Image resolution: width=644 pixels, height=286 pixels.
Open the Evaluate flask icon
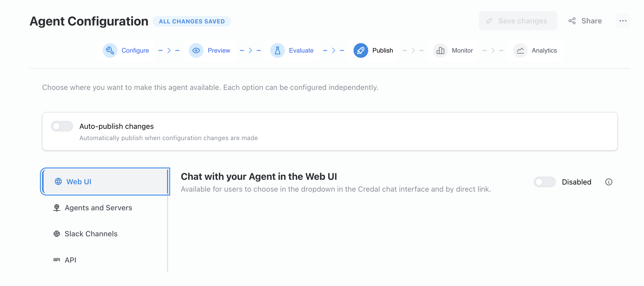click(x=277, y=50)
